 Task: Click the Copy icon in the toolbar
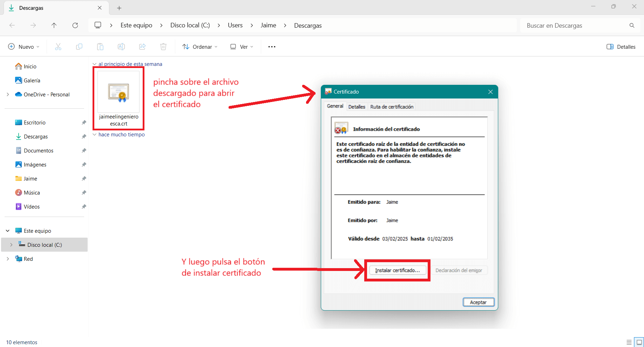(x=79, y=46)
